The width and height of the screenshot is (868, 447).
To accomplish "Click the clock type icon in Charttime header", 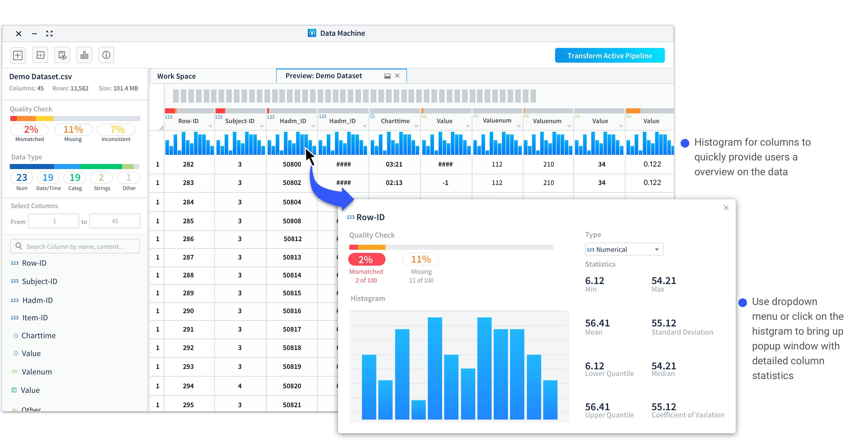I will point(372,116).
